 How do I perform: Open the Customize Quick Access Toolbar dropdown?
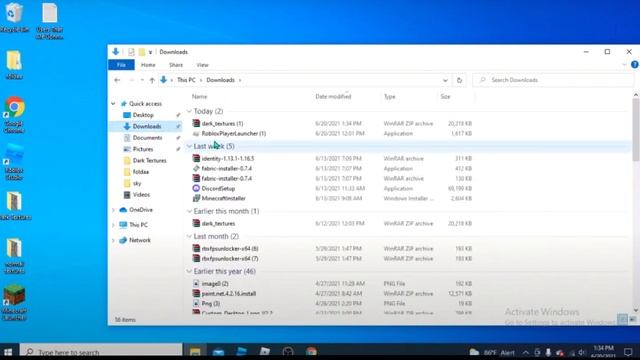click(150, 52)
